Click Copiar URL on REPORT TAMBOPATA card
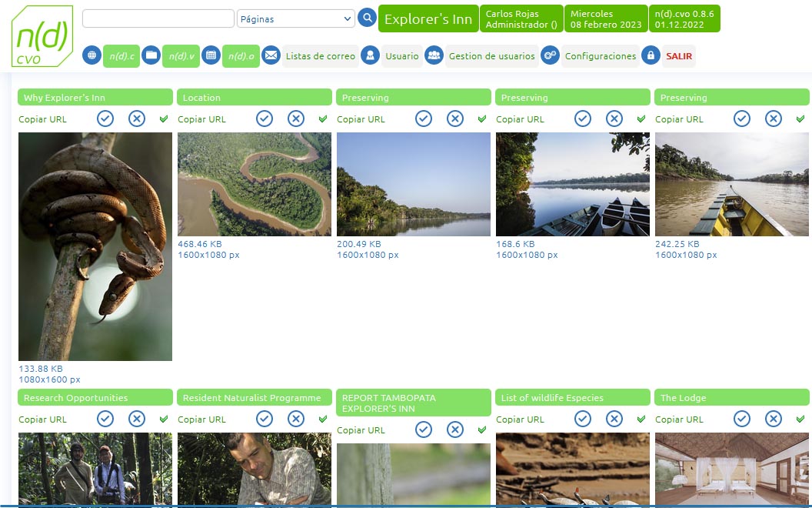 361,430
